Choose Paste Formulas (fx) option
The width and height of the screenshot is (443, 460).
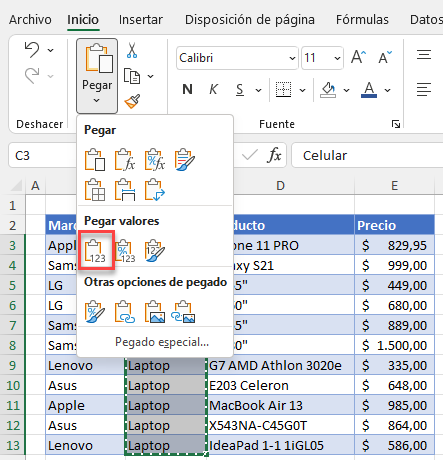(125, 160)
